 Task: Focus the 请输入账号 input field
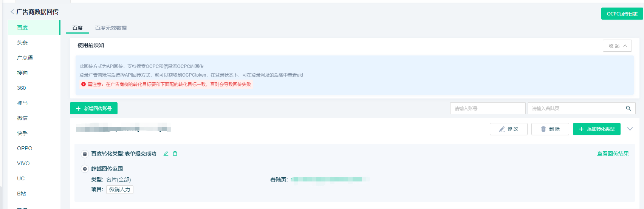488,108
